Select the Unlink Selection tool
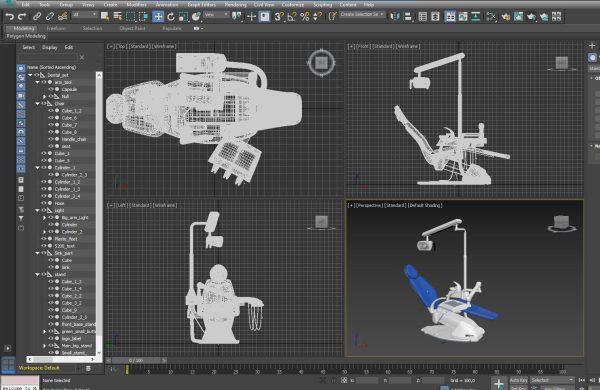 [50, 16]
